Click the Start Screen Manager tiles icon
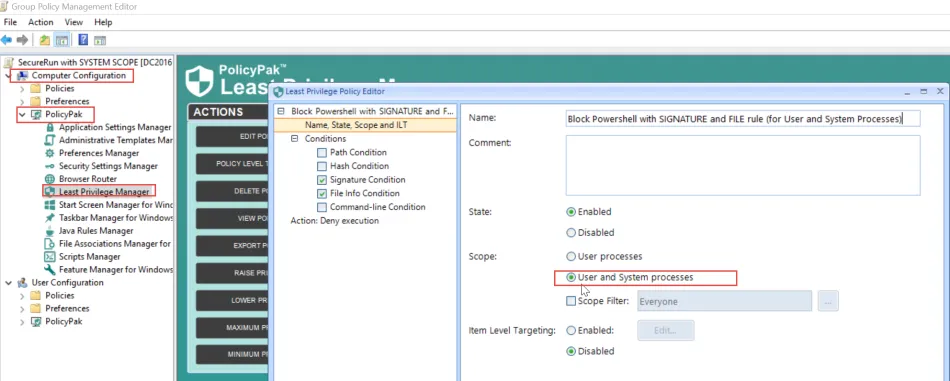950x381 pixels. click(50, 205)
